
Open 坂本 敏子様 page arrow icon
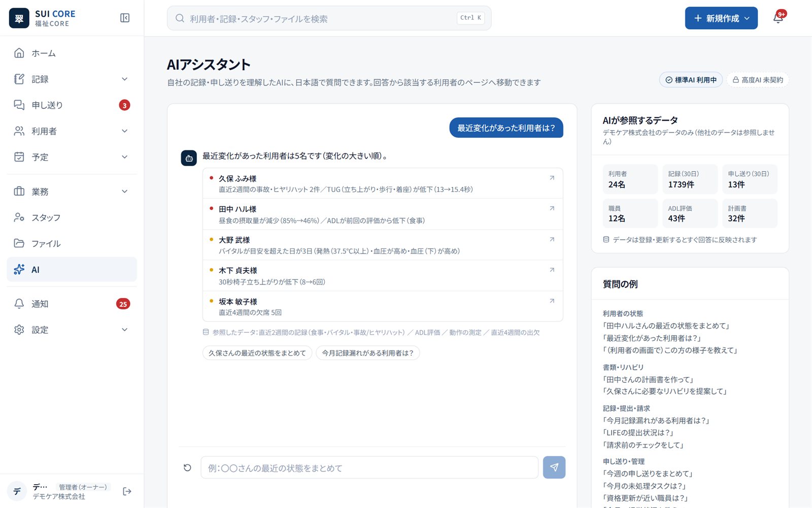click(552, 301)
